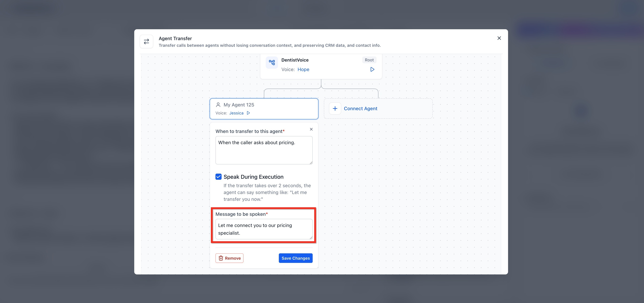
Task: Open the Hope voice link
Action: pos(303,70)
